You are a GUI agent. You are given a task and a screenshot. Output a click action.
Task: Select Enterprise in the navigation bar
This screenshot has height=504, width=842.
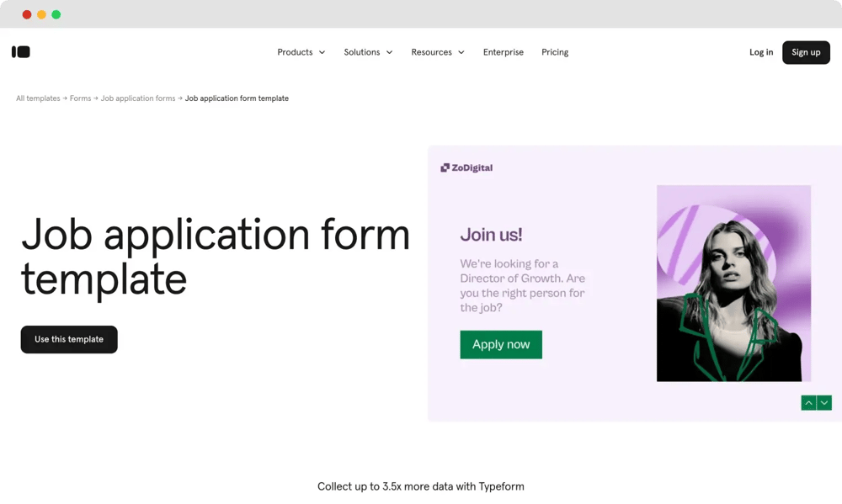tap(503, 51)
